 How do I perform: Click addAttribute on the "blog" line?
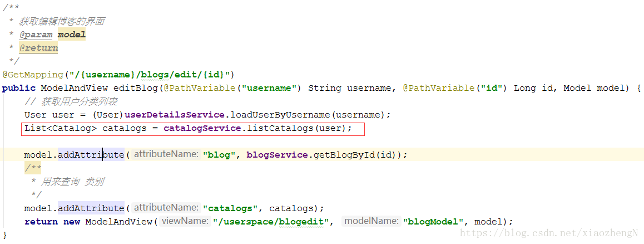tap(91, 155)
